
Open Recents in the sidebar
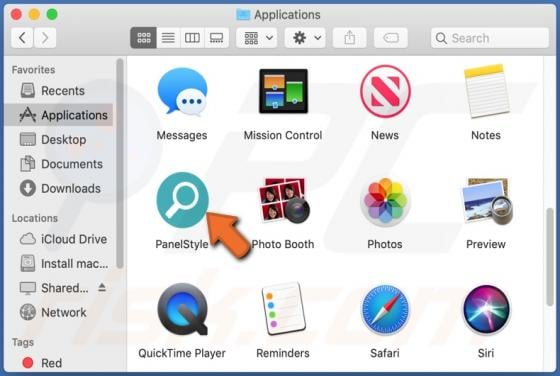[59, 91]
